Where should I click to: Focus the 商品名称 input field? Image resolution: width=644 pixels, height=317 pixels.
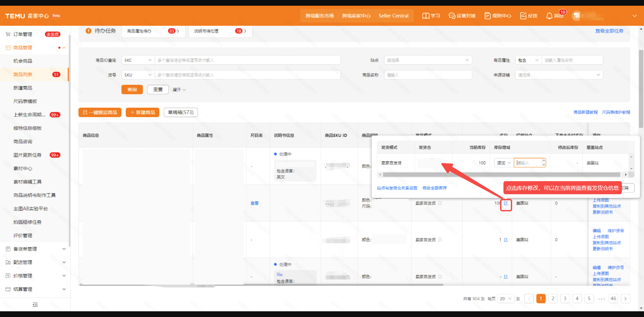pyautogui.click(x=428, y=75)
